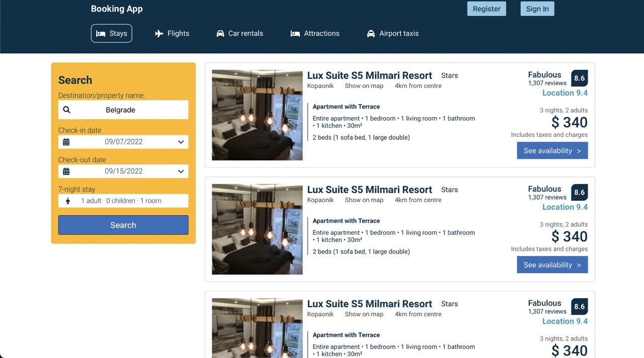The height and width of the screenshot is (358, 644).
Task: Click Show on map in second listing
Action: [364, 200]
